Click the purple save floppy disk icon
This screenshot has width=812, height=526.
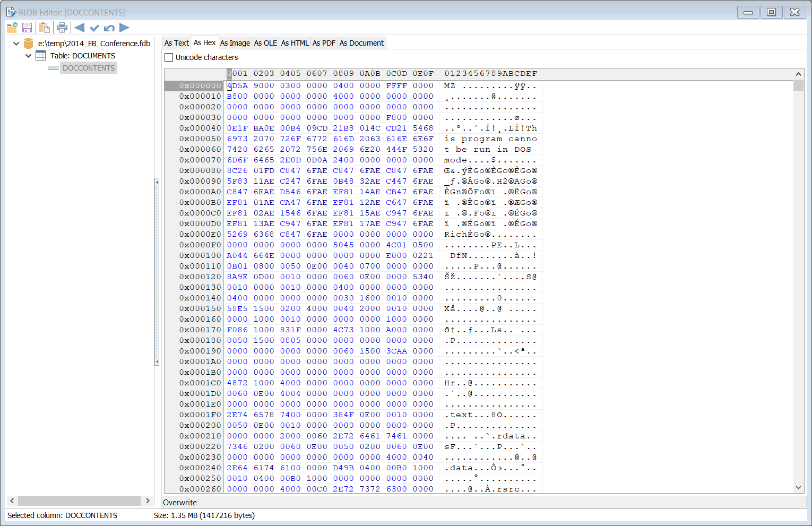[27, 28]
